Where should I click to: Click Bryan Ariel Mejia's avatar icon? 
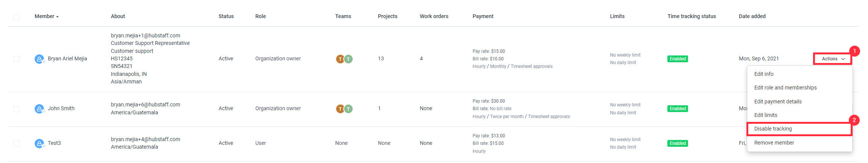[39, 59]
